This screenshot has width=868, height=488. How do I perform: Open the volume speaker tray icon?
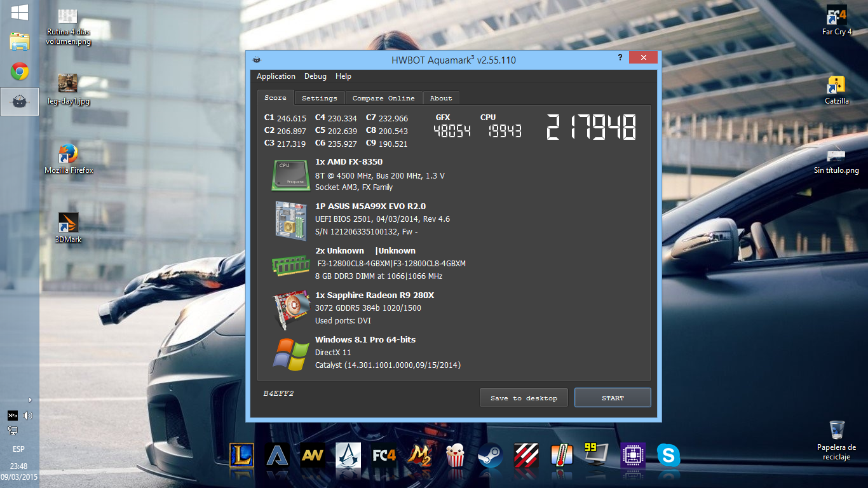(27, 416)
